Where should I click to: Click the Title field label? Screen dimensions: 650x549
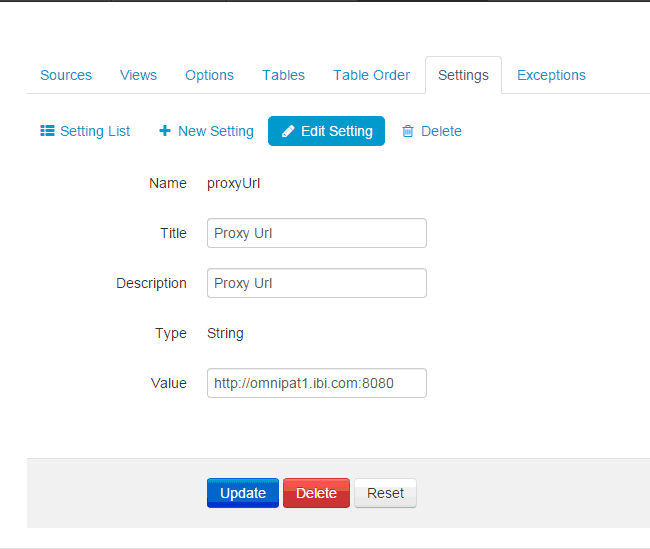click(x=173, y=233)
